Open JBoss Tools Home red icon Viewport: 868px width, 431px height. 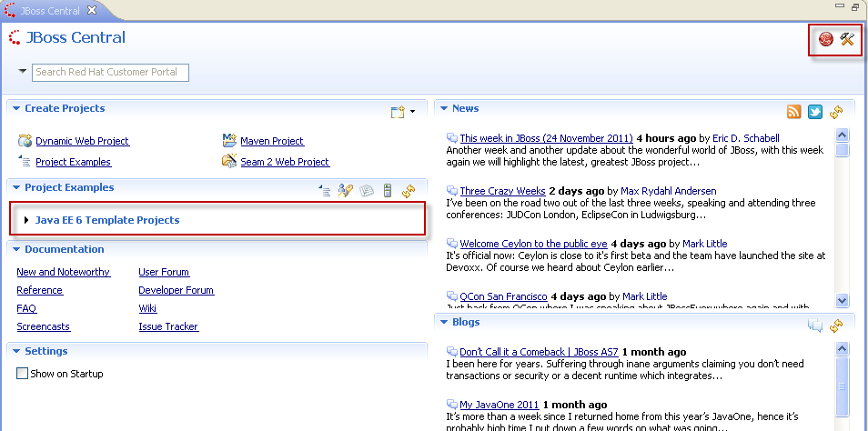826,39
